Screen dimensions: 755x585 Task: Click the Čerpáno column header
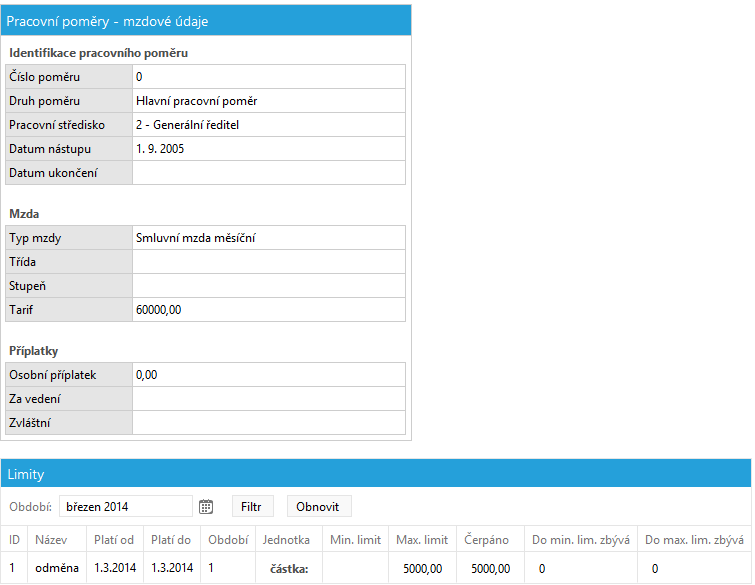click(486, 540)
